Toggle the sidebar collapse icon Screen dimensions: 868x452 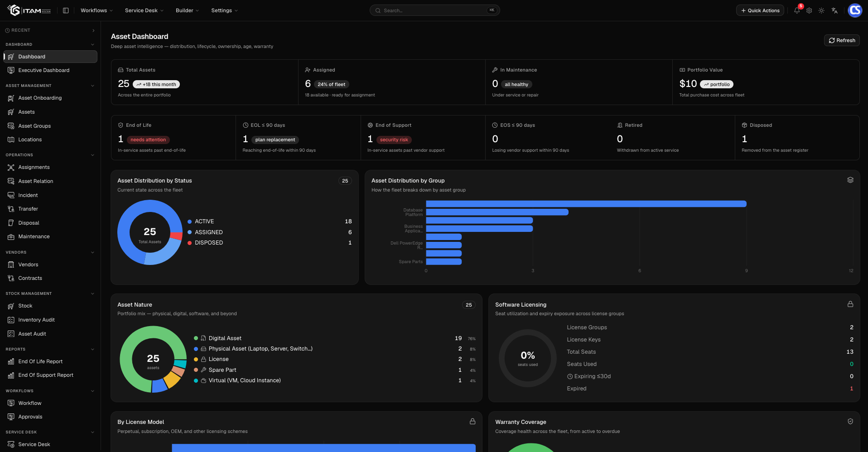[66, 10]
